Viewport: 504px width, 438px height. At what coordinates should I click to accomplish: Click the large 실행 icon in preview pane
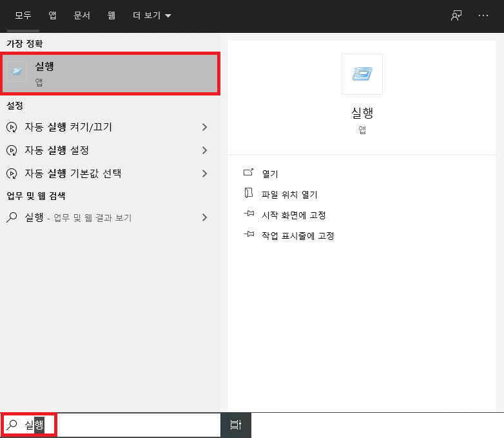coord(362,74)
